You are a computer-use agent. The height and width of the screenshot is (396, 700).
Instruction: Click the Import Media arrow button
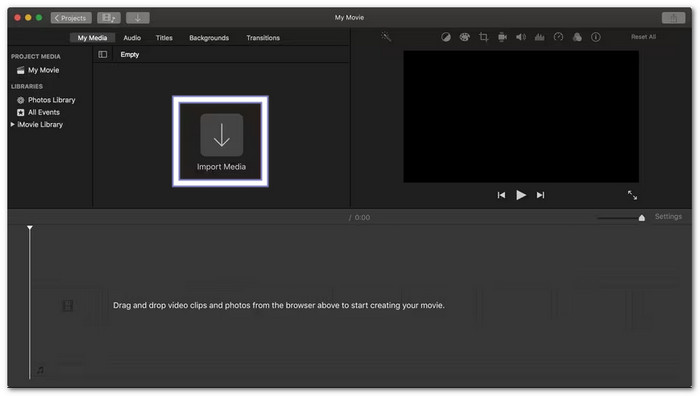(221, 135)
